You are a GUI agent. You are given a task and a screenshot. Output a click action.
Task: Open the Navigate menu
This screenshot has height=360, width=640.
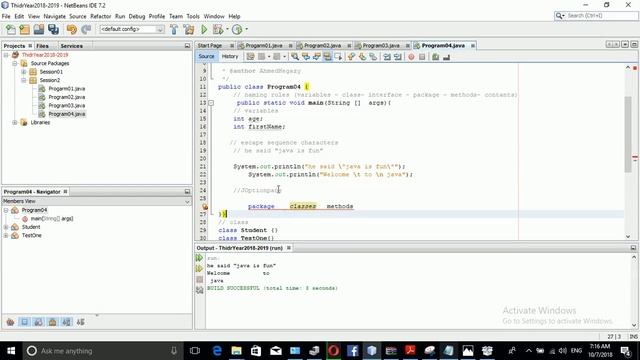(54, 16)
